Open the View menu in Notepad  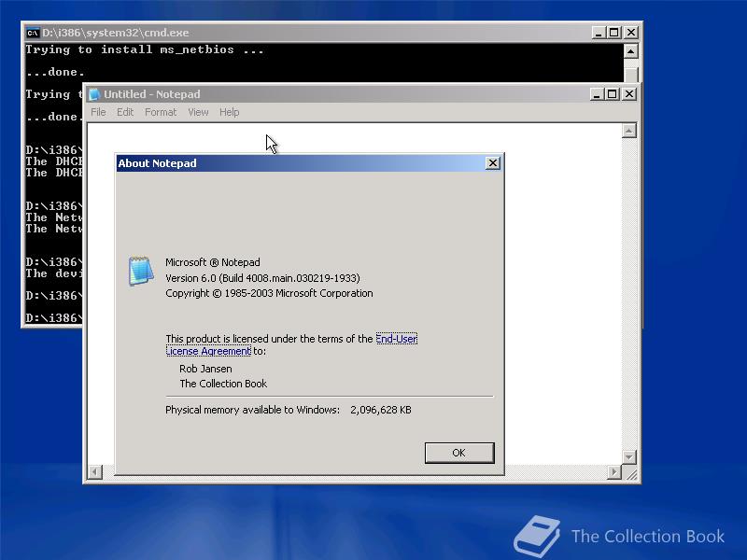198,112
